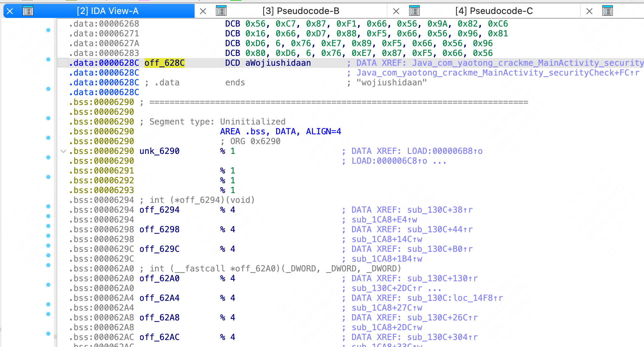
Task: Select the off_629C label
Action: (159, 249)
